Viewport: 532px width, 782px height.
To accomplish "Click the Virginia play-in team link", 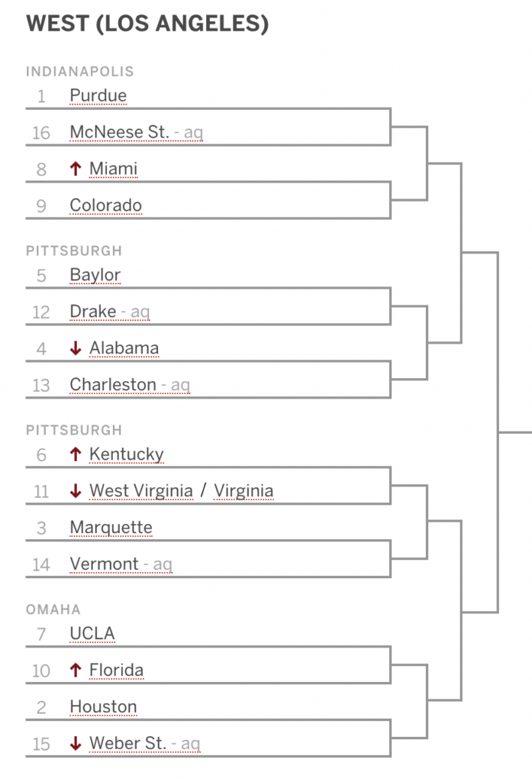I will 243,491.
